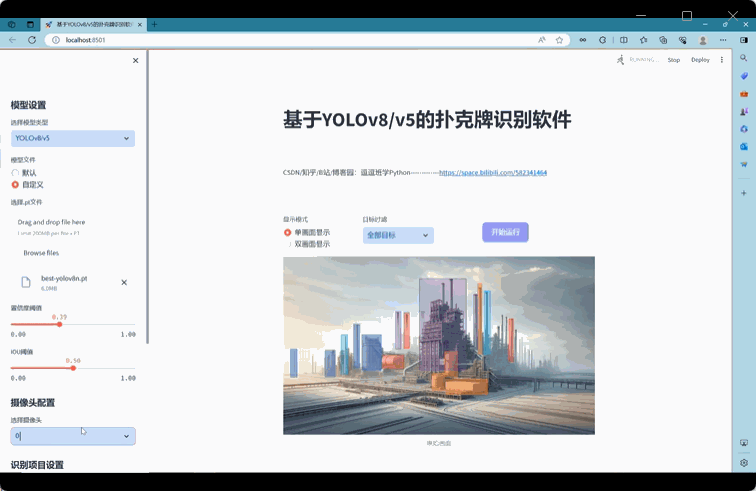This screenshot has height=491, width=756.
Task: Add sidebar app with plus icon
Action: click(744, 193)
